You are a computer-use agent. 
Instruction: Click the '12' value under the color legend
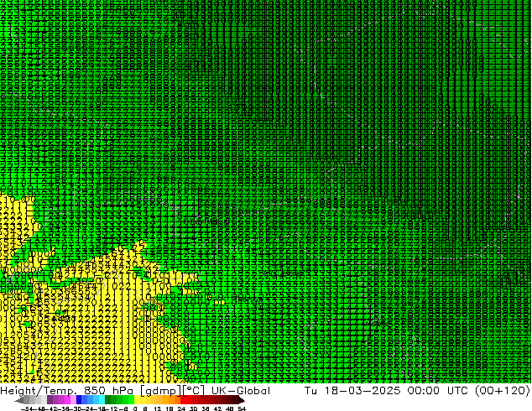(158, 408)
